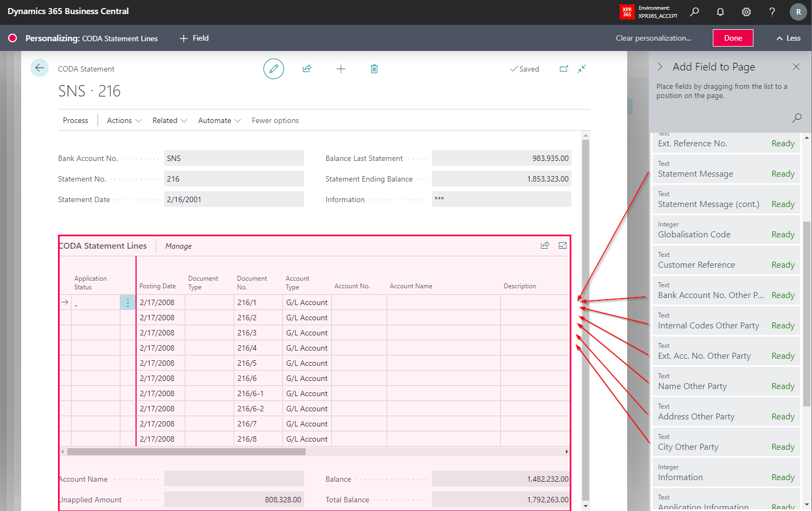Select cell with Document No. 216/3

pos(258,333)
